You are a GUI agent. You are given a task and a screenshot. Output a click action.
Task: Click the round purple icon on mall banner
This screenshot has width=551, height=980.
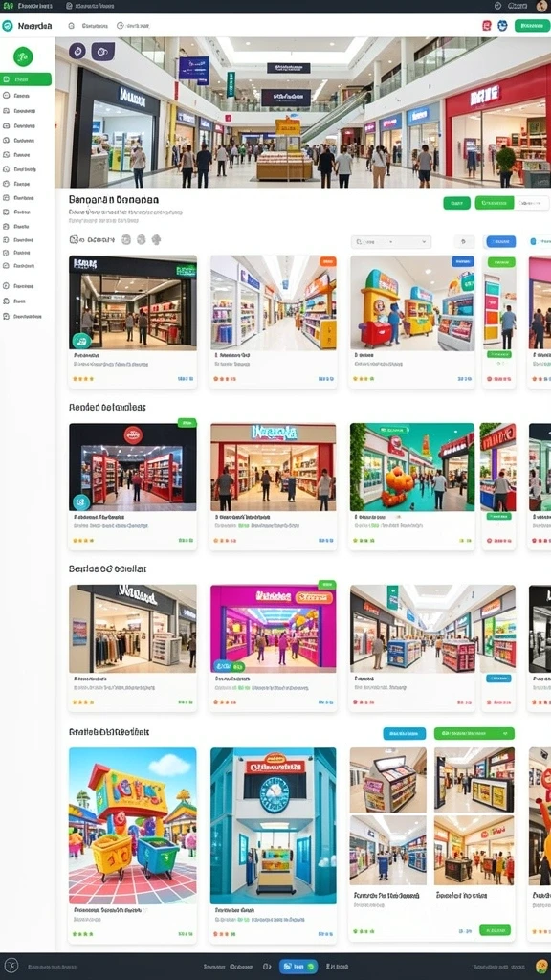pos(77,51)
